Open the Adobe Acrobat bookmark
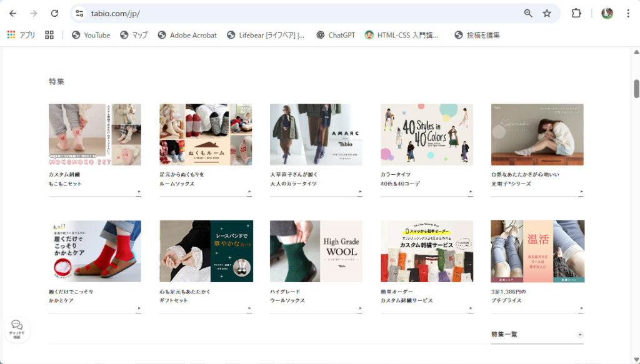Image resolution: width=640 pixels, height=364 pixels. pos(187,35)
